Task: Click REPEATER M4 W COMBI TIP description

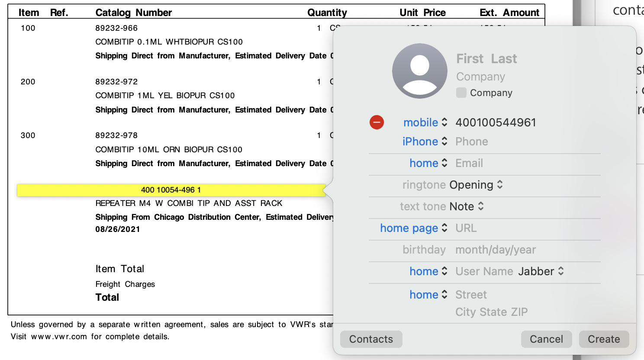Action: tap(189, 203)
